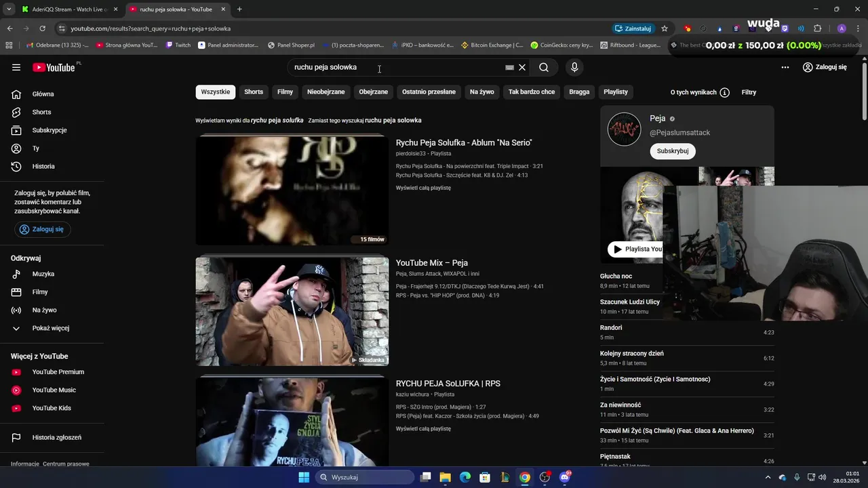Select Bragga filter chip
Image resolution: width=868 pixels, height=488 pixels.
point(579,92)
